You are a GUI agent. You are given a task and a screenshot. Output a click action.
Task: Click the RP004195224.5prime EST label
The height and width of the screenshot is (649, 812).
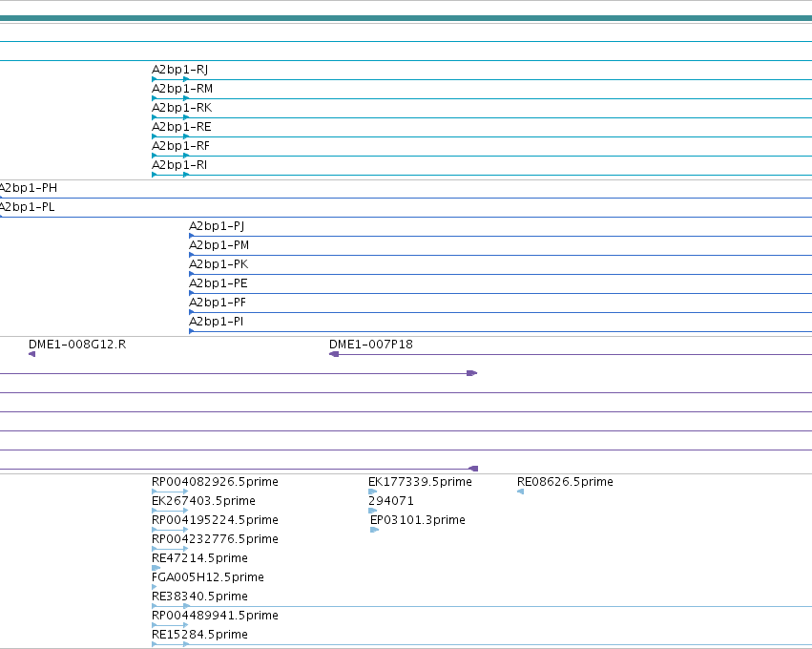pyautogui.click(x=215, y=520)
